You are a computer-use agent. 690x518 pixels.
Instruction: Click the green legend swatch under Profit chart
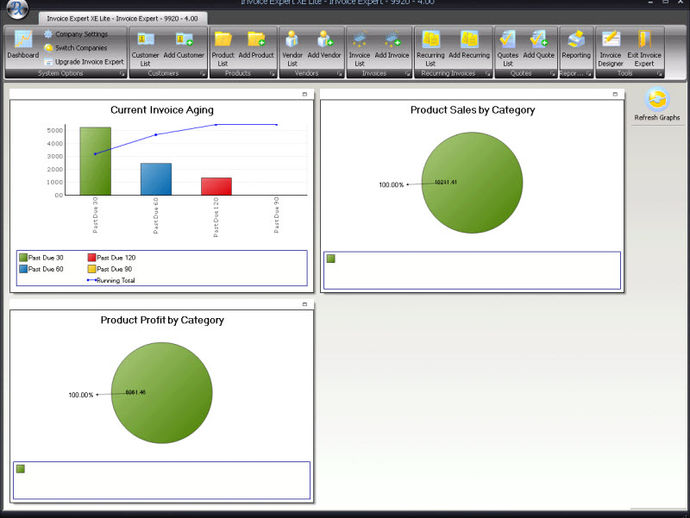20,469
